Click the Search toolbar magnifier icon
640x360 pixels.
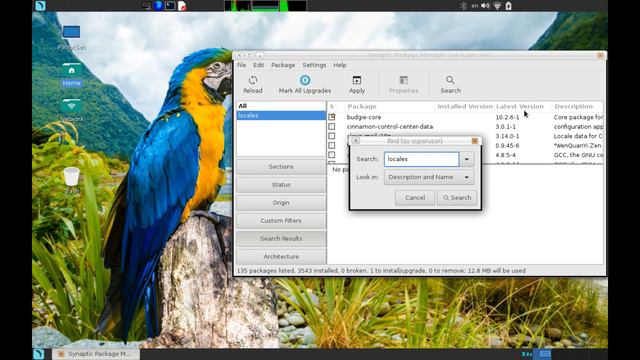click(x=450, y=80)
